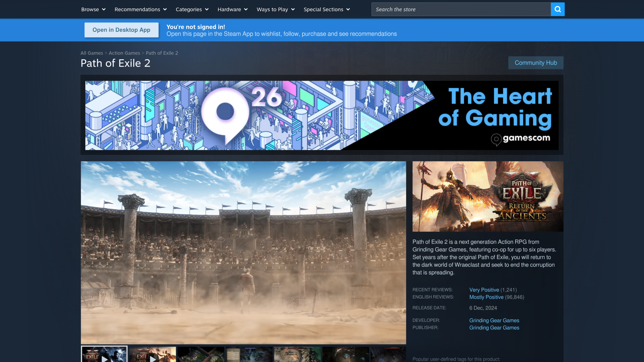Open the Ways to Play menu

(275, 9)
